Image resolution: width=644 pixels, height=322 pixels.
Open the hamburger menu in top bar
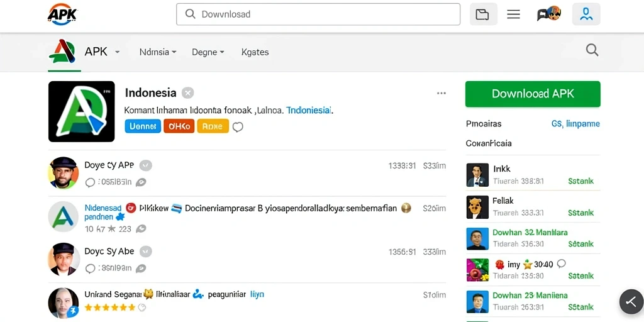pyautogui.click(x=513, y=14)
